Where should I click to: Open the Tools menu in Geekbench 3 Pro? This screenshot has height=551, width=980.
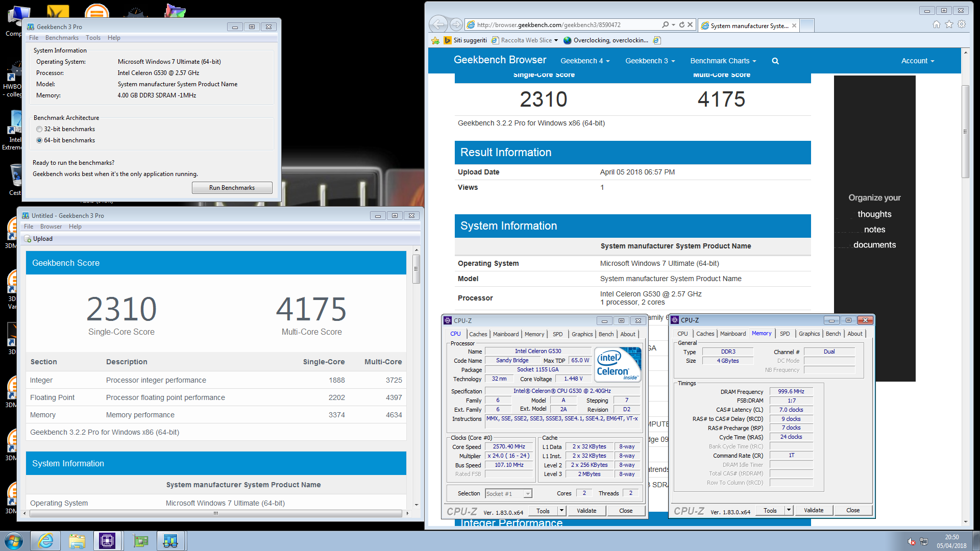tap(93, 38)
